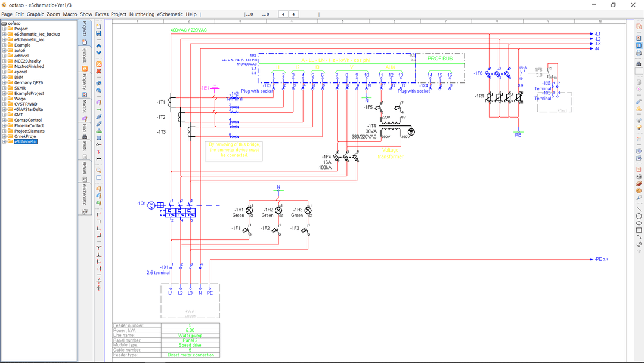Select the 45kWStarDelta project in tree
The image size is (644, 363).
29,109
